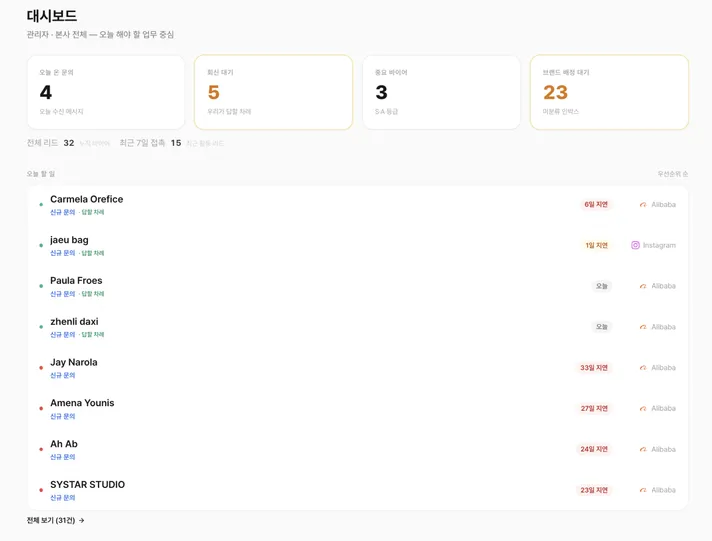Click the 33일 지연 badge
This screenshot has height=541, width=712.
[x=593, y=368]
